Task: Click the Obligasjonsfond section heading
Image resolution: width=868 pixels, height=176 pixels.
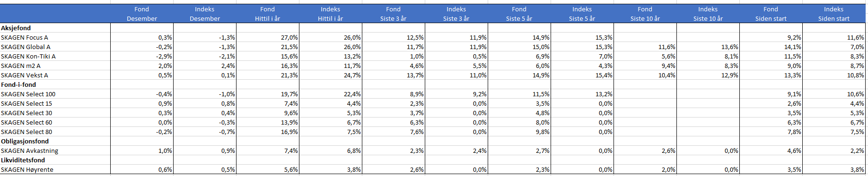Action: 25,141
